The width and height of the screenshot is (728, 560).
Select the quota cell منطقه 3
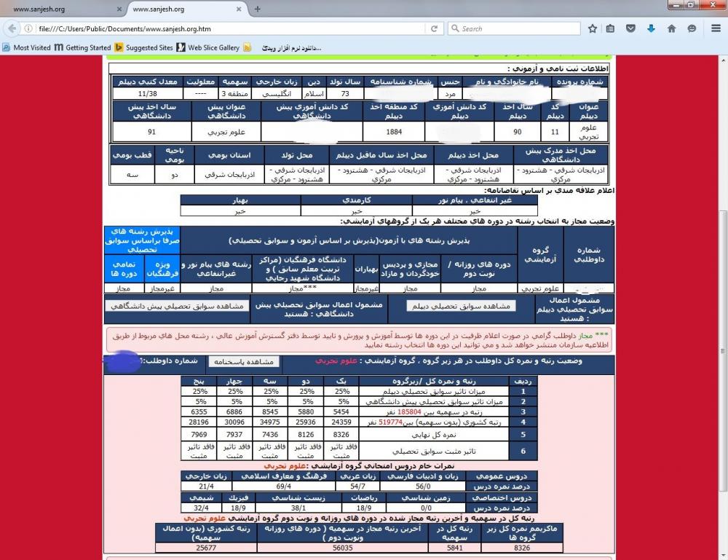235,93
